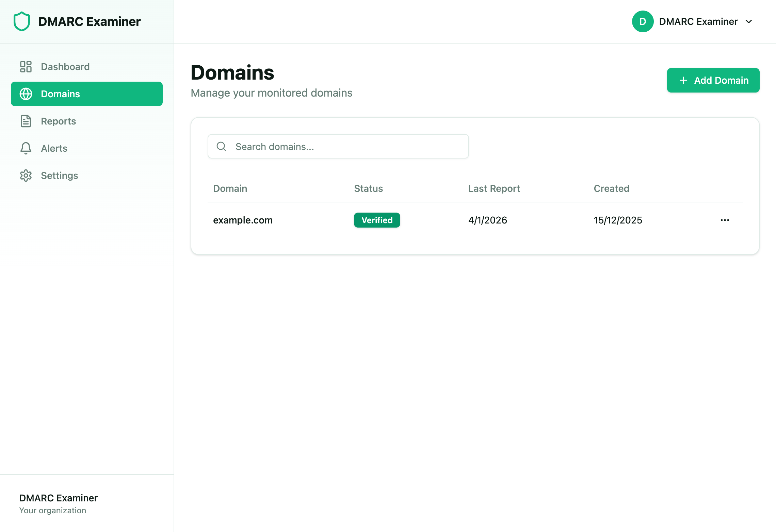Screen dimensions: 776x532
Task: Select the Dashboard grid icon in sidebar
Action: tap(26, 67)
